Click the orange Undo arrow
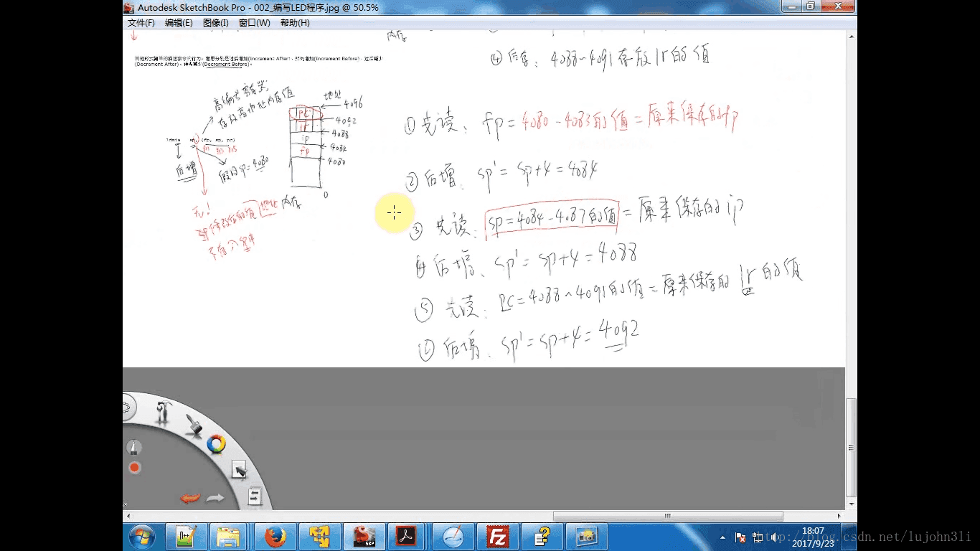The width and height of the screenshot is (980, 551). click(x=189, y=497)
